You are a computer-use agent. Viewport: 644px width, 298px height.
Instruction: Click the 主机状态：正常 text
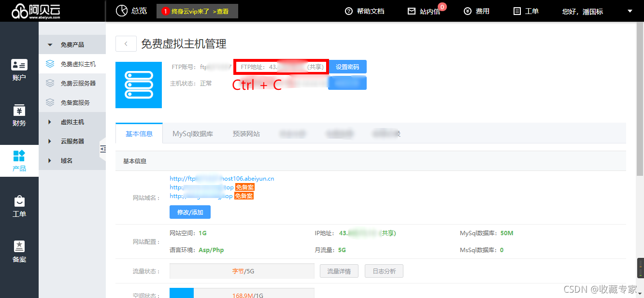[x=191, y=84]
